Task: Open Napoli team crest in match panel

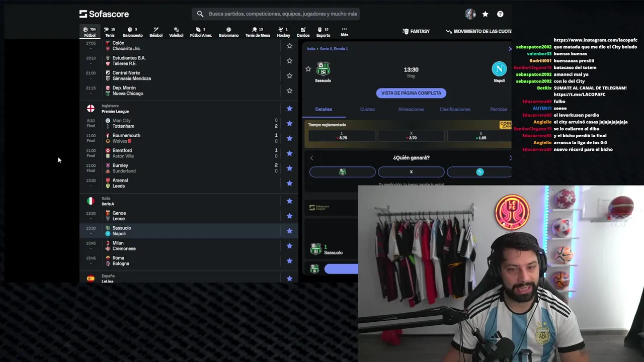Action: point(499,69)
